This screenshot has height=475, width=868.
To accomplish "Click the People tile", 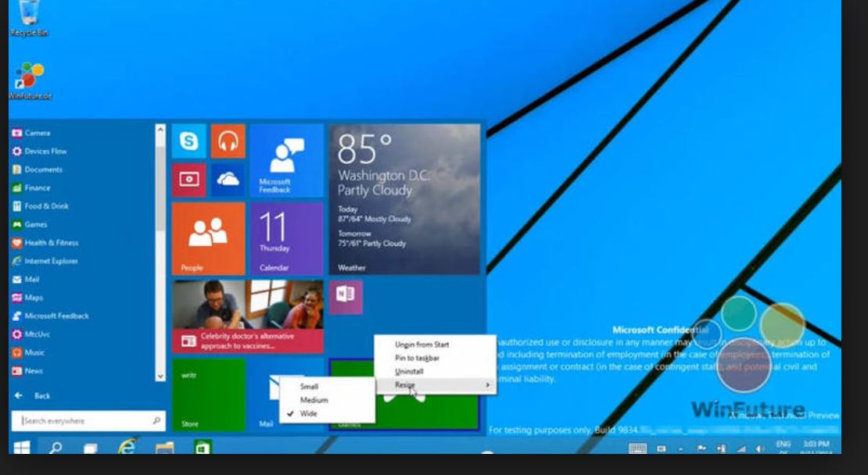I will click(208, 238).
